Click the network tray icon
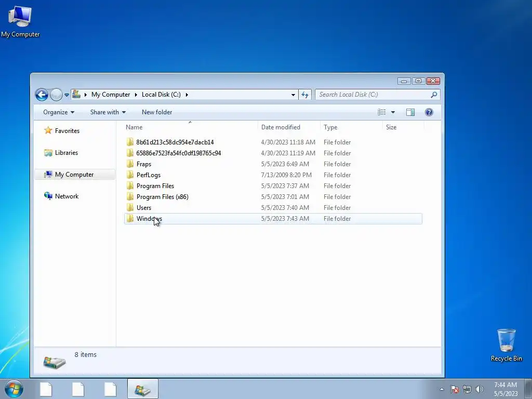 pyautogui.click(x=467, y=389)
